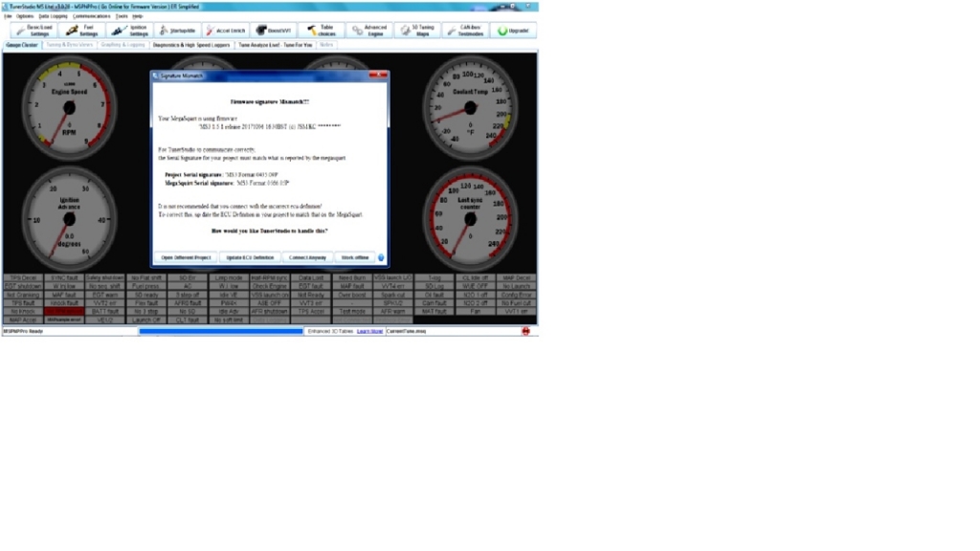Click the Check Engine indicator
Screen dimensions: 980x551
[x=269, y=286]
